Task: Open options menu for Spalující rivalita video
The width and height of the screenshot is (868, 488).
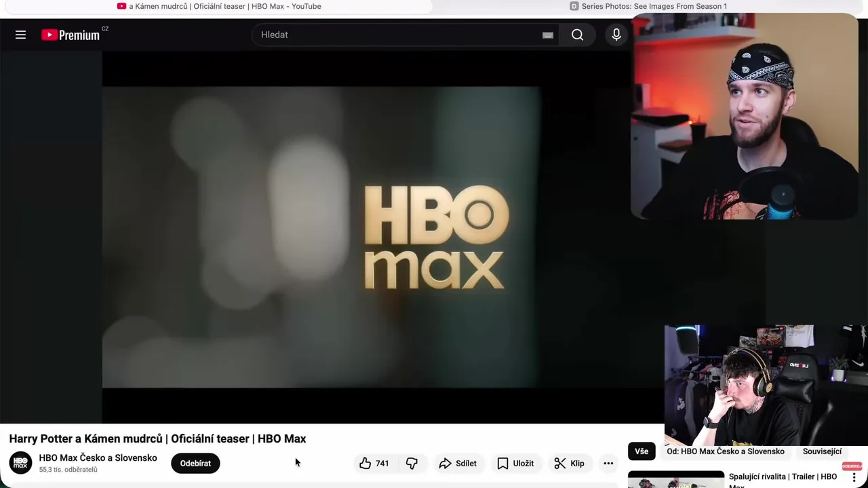Action: pos(854,478)
